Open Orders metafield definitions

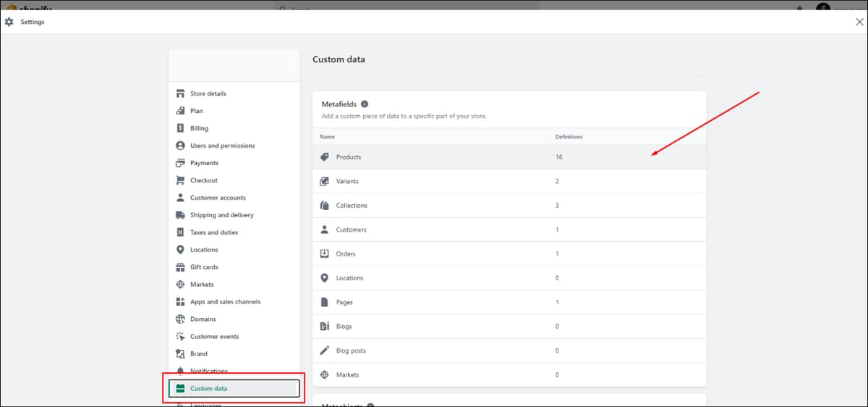509,254
